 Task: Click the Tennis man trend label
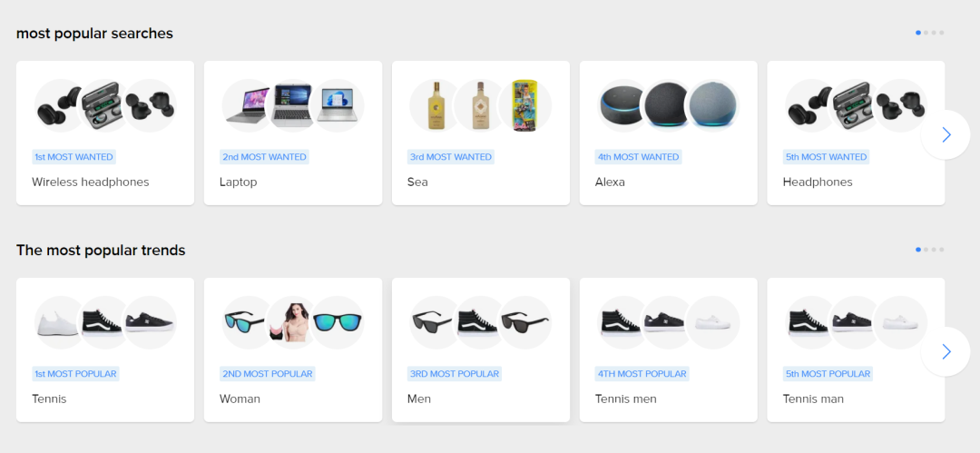click(x=813, y=399)
